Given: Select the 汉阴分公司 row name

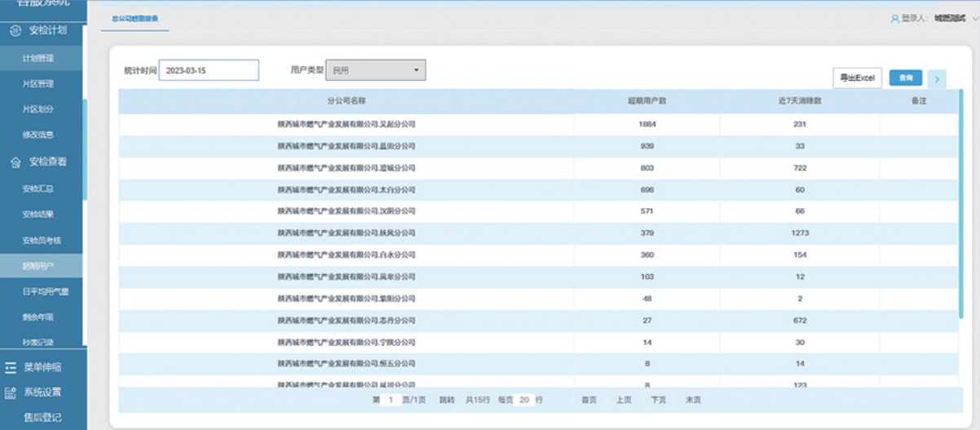Looking at the screenshot, I should click(347, 211).
